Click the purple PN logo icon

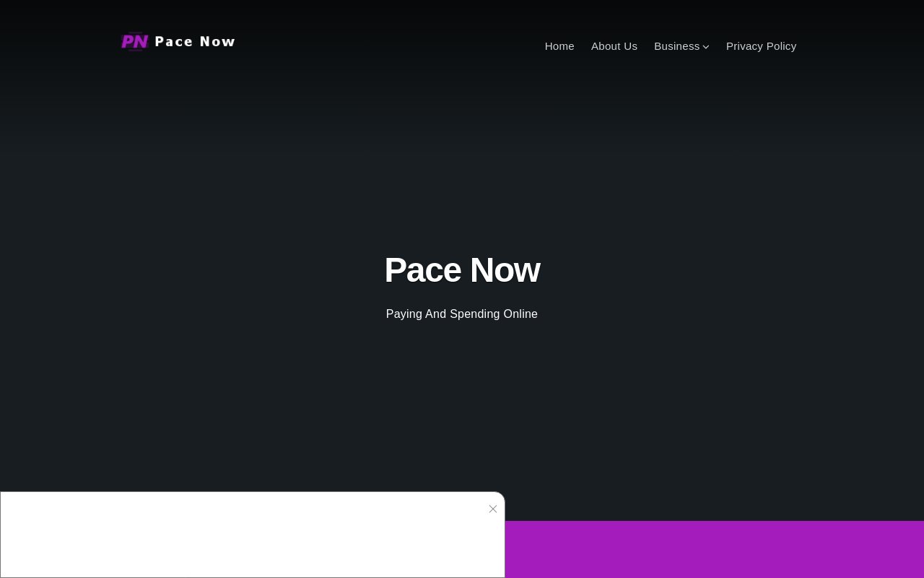click(x=134, y=42)
